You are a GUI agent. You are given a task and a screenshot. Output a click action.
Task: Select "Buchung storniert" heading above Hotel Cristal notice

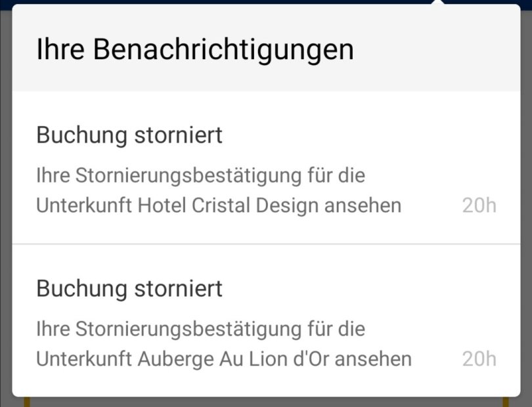point(129,135)
